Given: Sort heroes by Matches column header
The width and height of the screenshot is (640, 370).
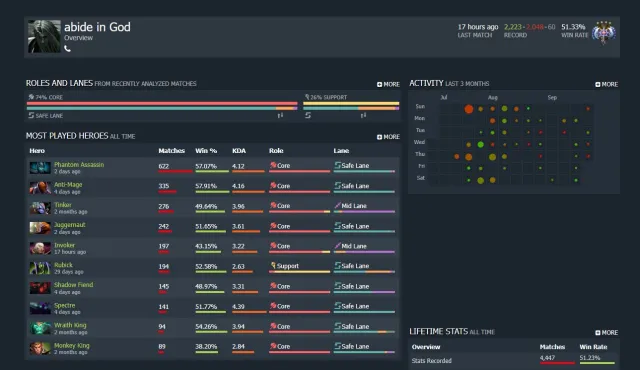Looking at the screenshot, I should (x=171, y=151).
